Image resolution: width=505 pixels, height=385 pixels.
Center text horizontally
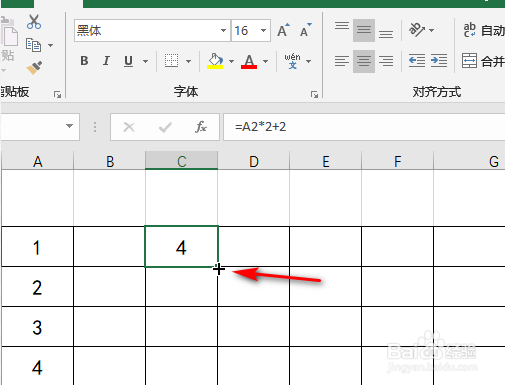click(364, 61)
